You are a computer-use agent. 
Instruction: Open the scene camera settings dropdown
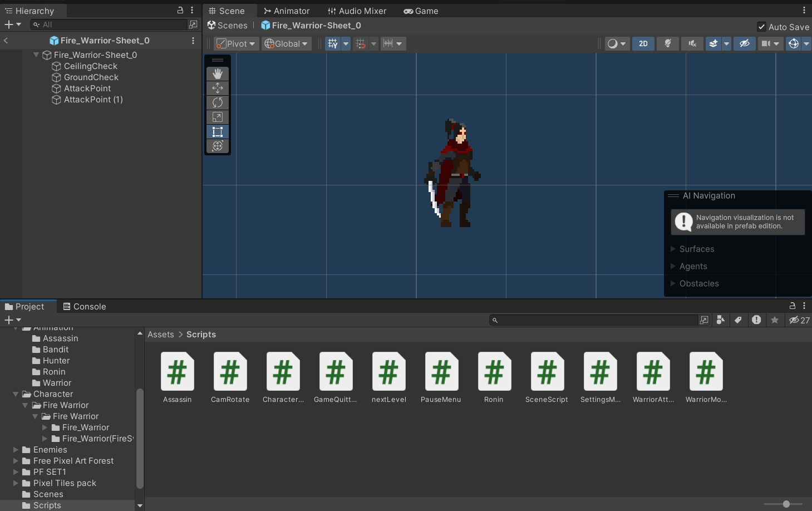(x=771, y=43)
